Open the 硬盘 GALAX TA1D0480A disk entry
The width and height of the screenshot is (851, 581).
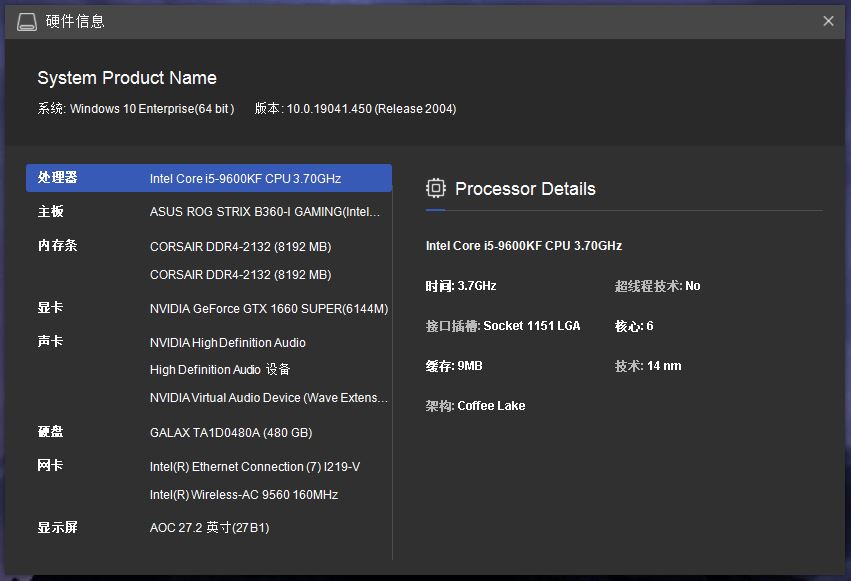tap(209, 432)
